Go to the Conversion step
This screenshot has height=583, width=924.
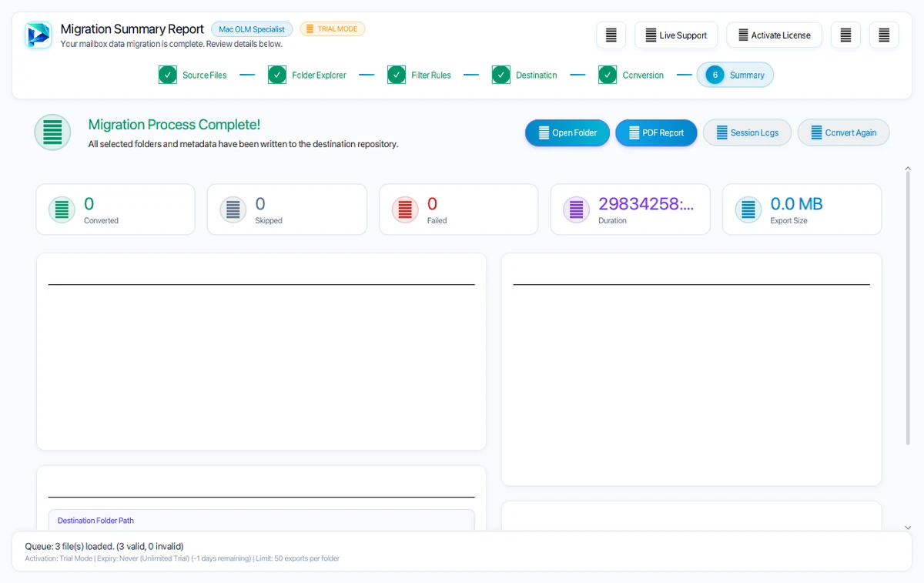point(631,75)
